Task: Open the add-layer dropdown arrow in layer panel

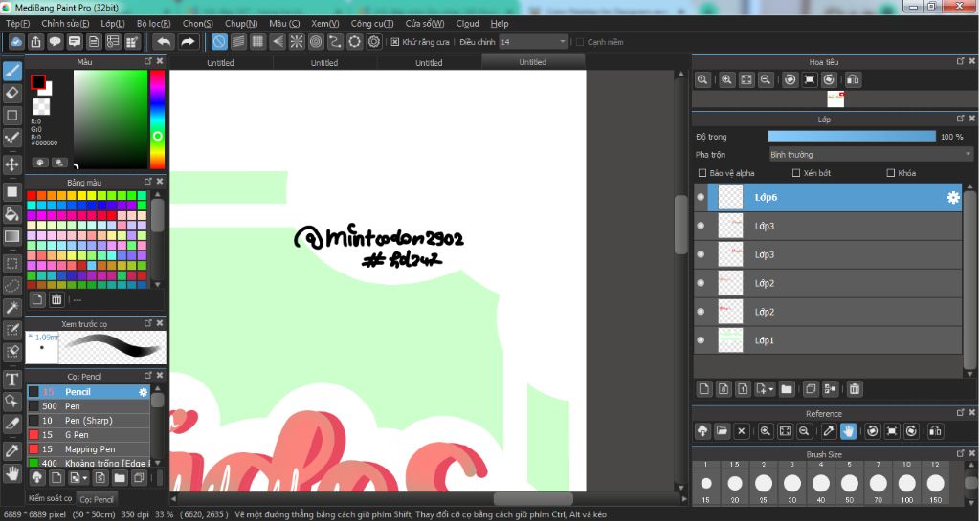Action: 769,389
